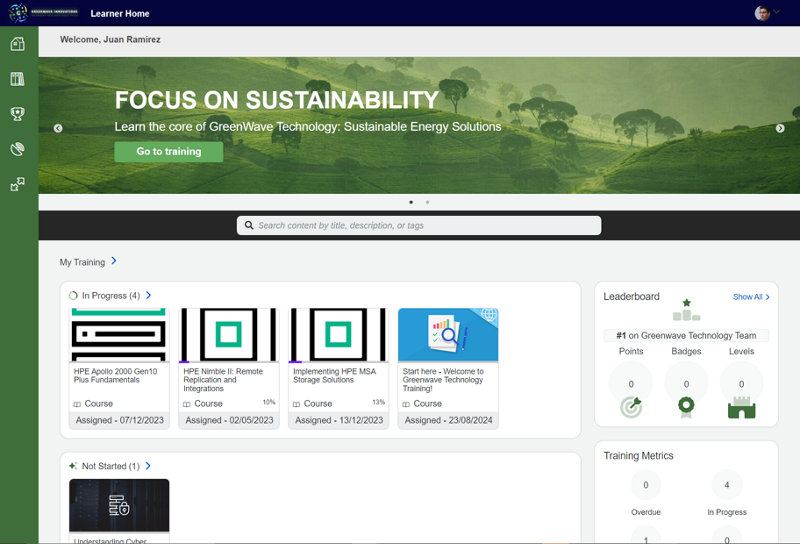The height and width of the screenshot is (544, 800).
Task: Expand My Training chevron
Action: pyautogui.click(x=114, y=261)
